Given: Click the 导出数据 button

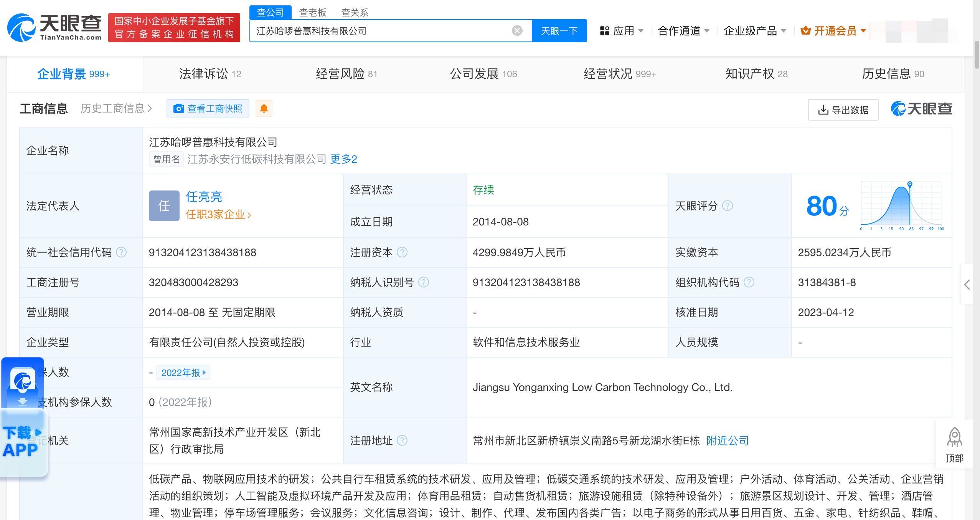Looking at the screenshot, I should (843, 110).
